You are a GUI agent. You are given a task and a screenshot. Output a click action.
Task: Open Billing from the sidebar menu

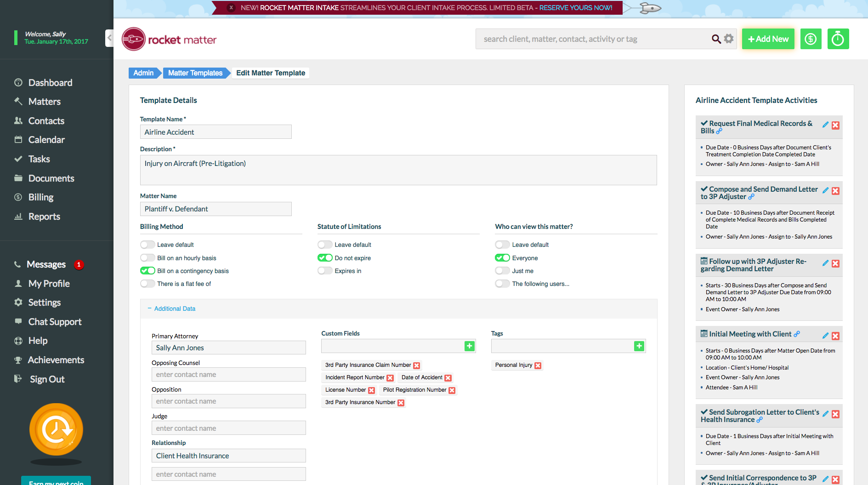pos(41,197)
